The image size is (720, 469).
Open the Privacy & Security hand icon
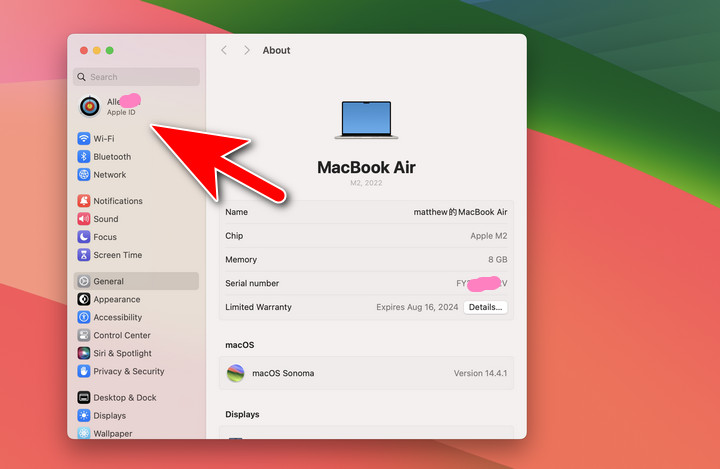point(84,371)
